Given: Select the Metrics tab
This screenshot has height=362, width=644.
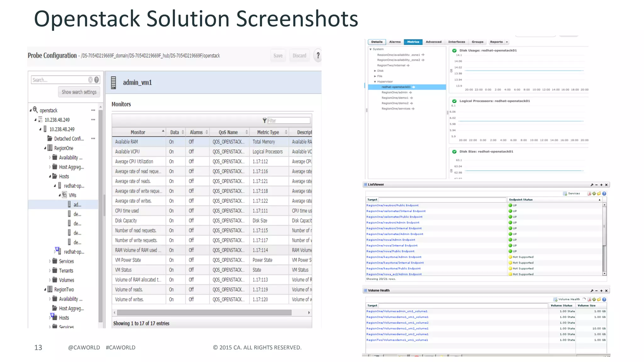Looking at the screenshot, I should (x=413, y=42).
